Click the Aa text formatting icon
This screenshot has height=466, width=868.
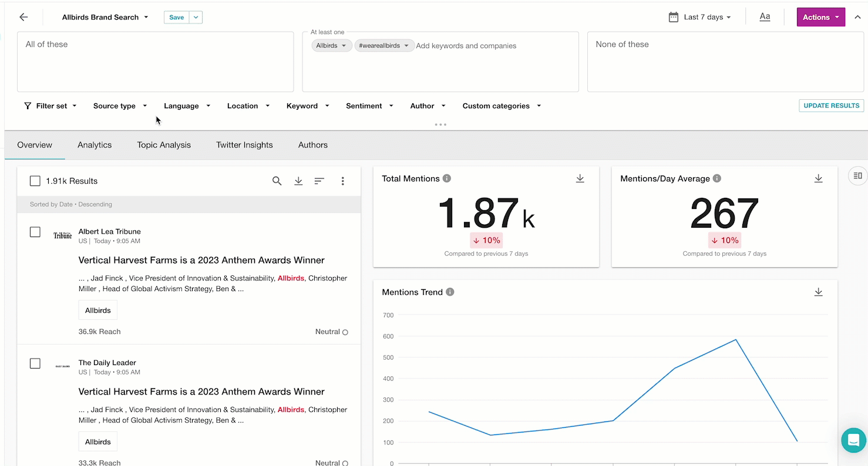click(x=765, y=17)
